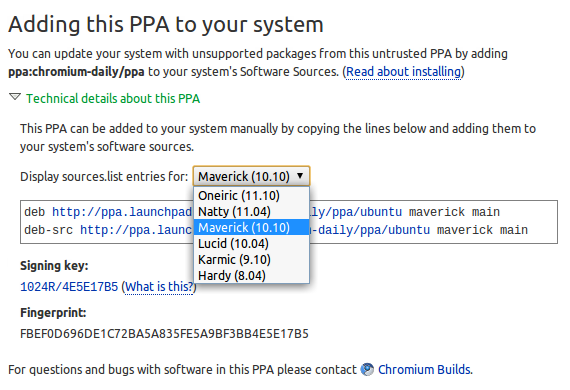Collapse Technical details disclosure triangle

coord(15,97)
